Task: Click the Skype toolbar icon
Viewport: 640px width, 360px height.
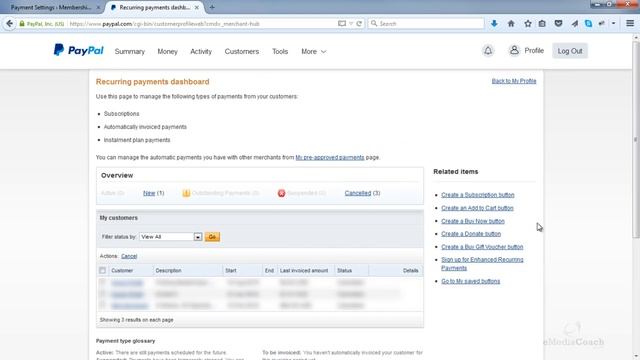Action: [x=588, y=24]
